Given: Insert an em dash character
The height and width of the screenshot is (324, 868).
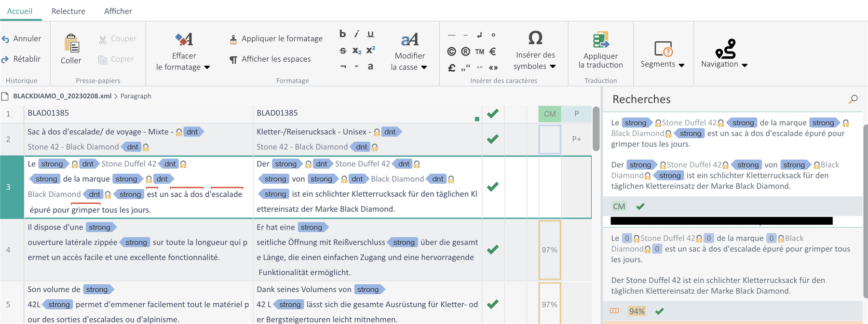Looking at the screenshot, I should point(451,35).
